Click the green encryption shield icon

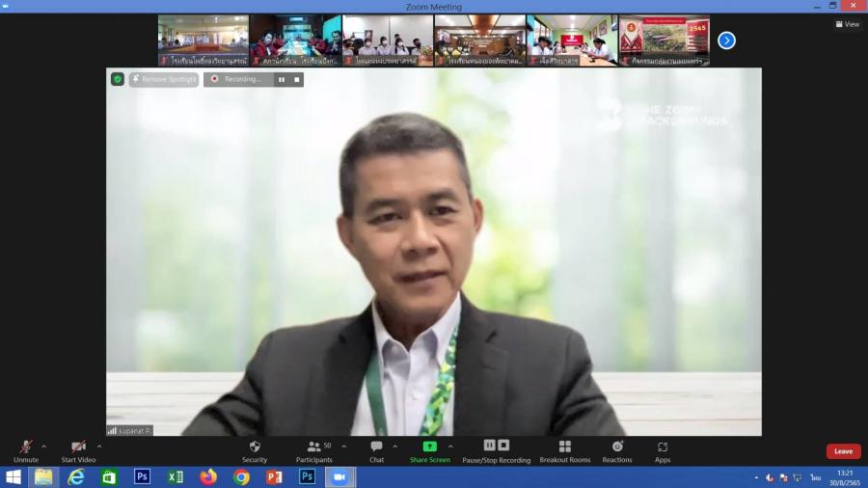click(x=118, y=79)
